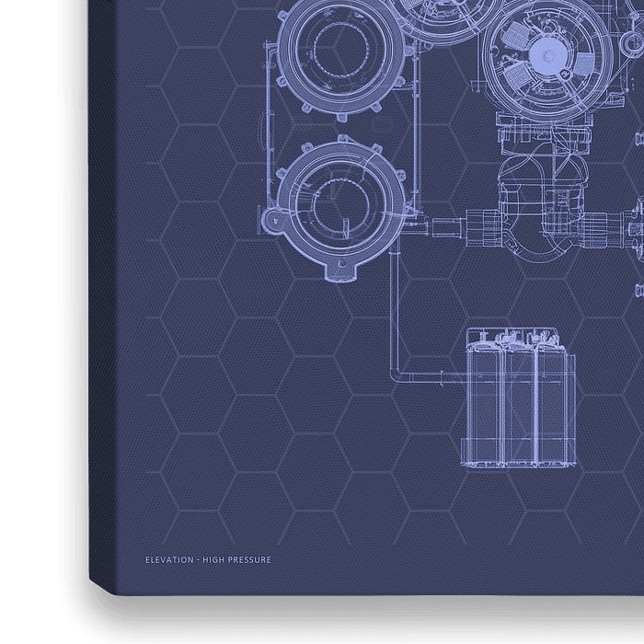Click the vertical pipe below the lower ring
The image size is (644, 644).
click(x=393, y=313)
